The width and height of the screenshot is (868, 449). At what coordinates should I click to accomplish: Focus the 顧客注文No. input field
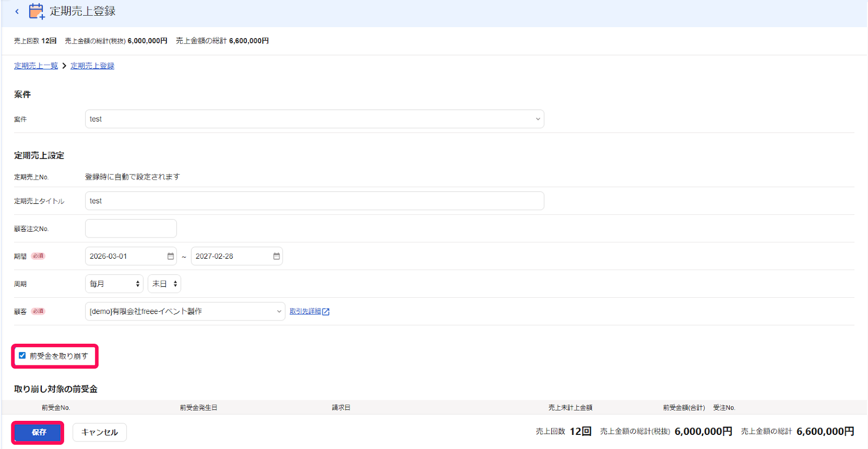pyautogui.click(x=131, y=228)
